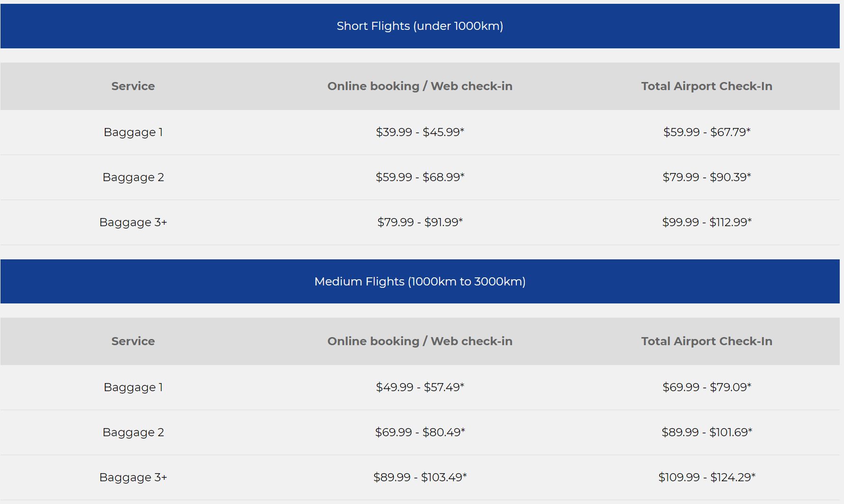Click the Short Flights (under 1000km) banner
The image size is (844, 504).
[420, 26]
